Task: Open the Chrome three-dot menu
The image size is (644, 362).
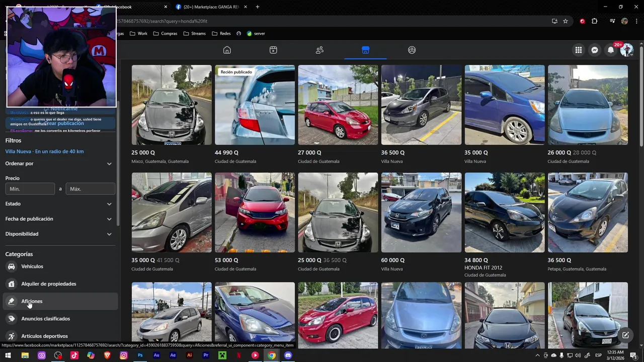Action: 635,21
